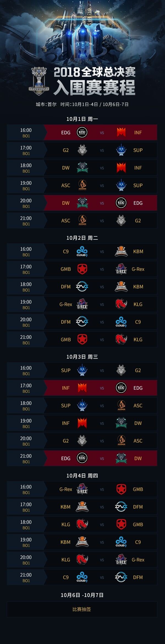
Task: Click the Dire Wolves logo in October 3 19:00 match
Action: pyautogui.click(x=121, y=423)
